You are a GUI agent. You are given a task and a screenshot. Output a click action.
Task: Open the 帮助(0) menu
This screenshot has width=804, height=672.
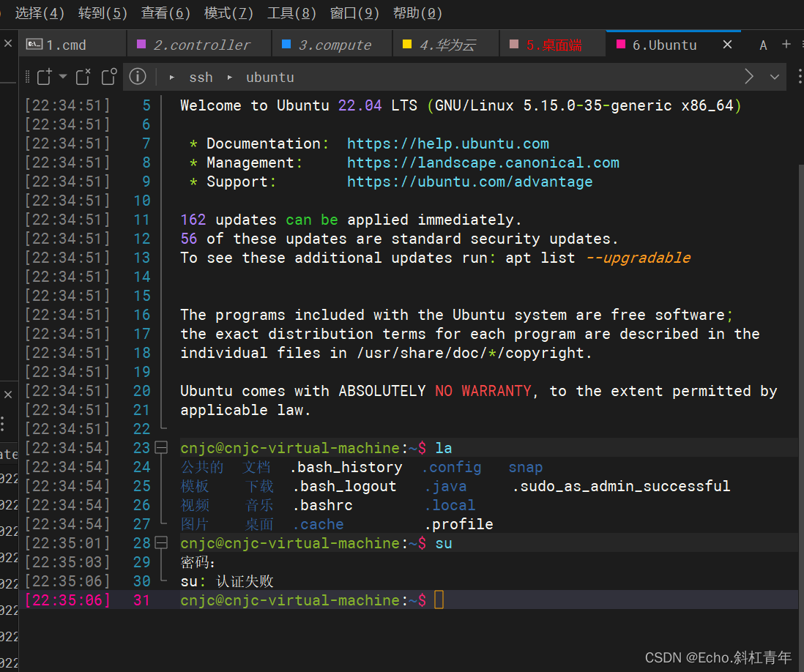[417, 13]
